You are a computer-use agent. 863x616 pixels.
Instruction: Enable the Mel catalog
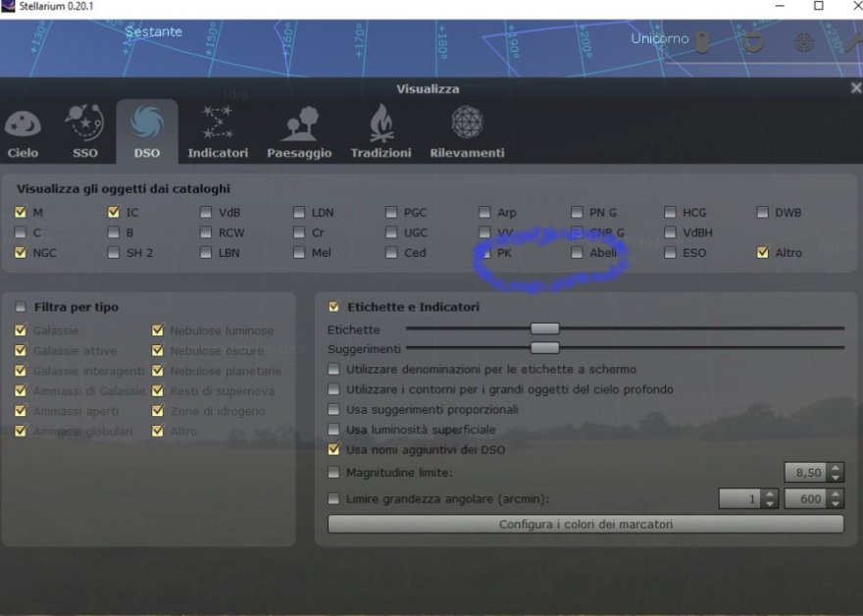(299, 252)
